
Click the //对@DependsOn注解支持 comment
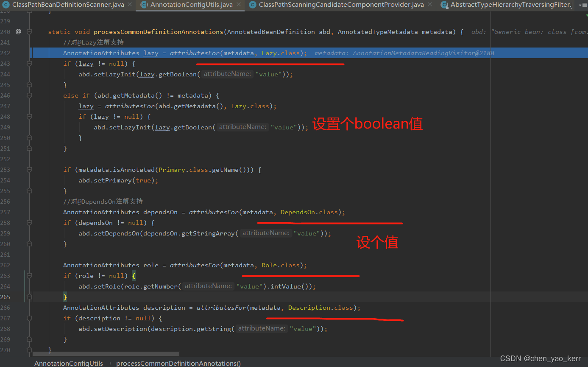coord(103,202)
